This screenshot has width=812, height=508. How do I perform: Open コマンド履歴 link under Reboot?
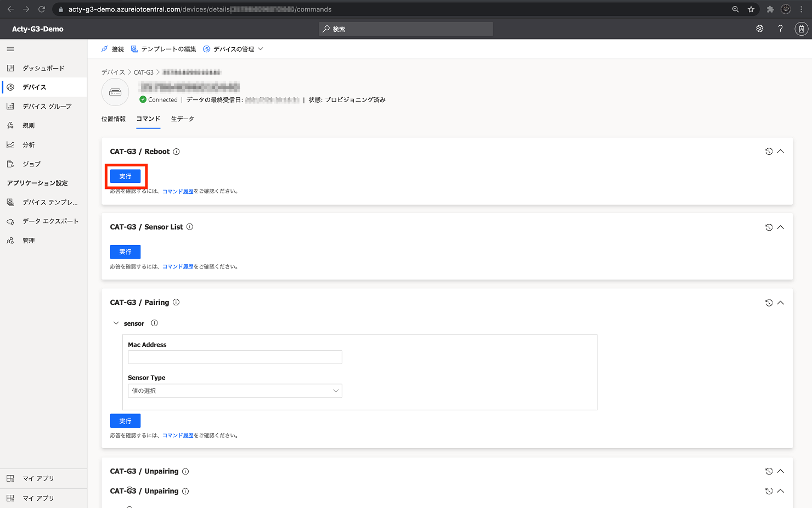pos(178,192)
